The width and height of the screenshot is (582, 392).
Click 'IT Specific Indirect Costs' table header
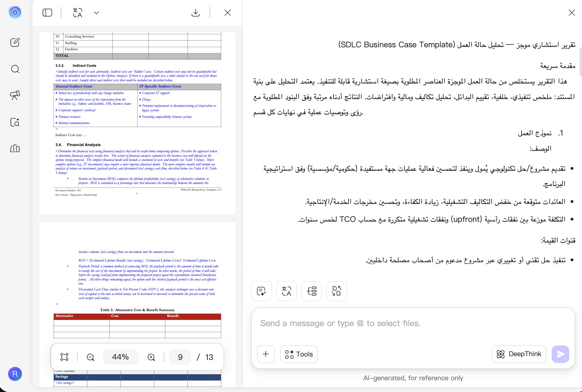coord(180,87)
